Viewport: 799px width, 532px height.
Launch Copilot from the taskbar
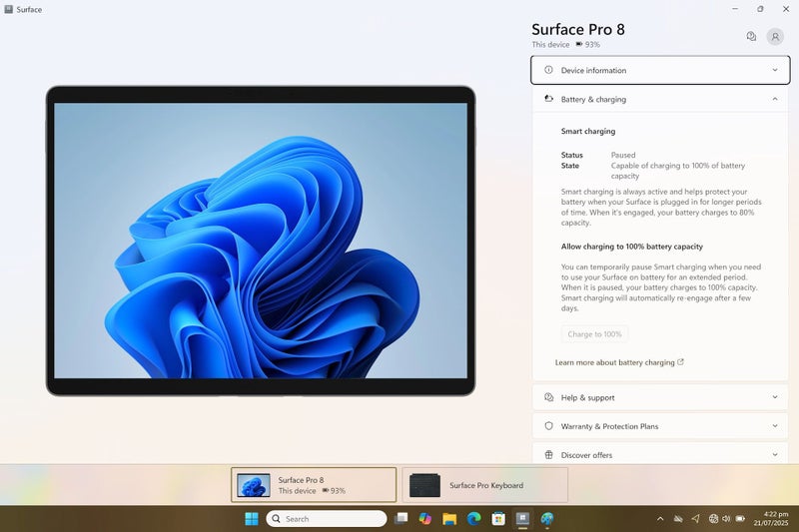(x=425, y=519)
